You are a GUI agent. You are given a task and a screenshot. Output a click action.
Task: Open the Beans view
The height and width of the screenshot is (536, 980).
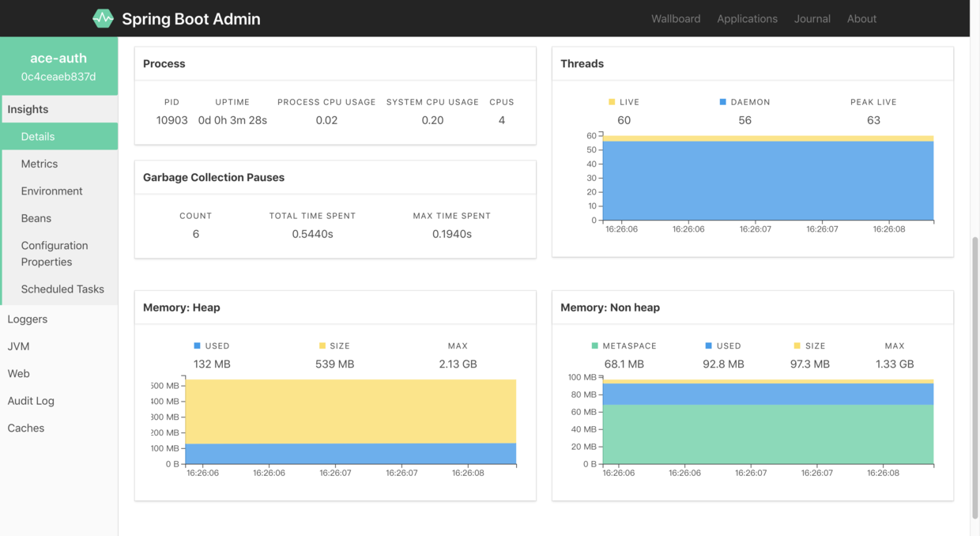tap(59, 218)
